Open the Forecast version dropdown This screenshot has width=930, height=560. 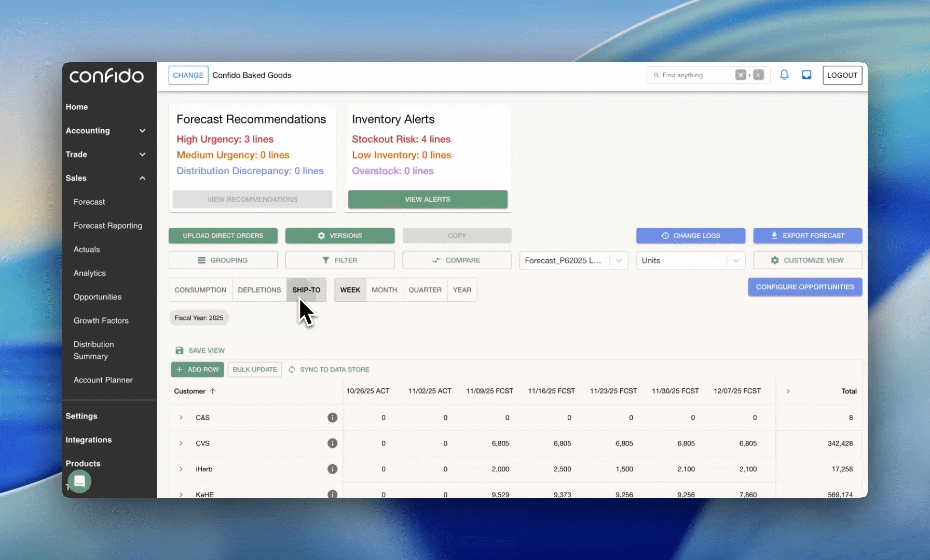click(573, 260)
